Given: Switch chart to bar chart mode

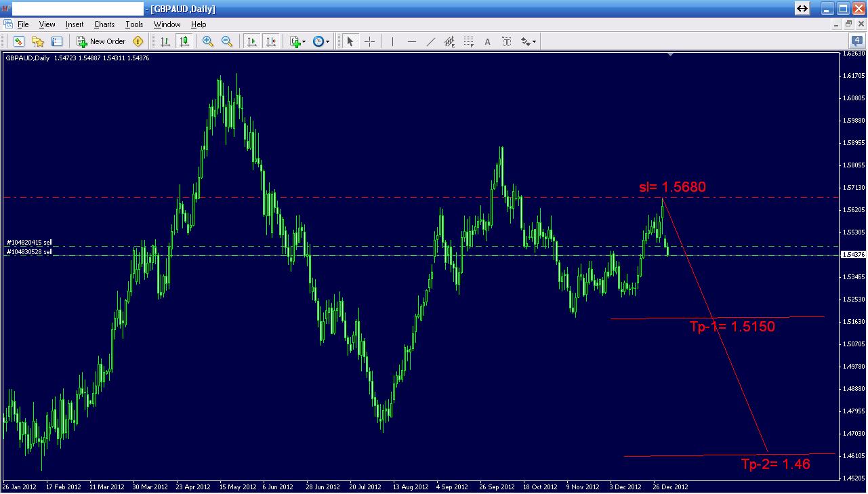Looking at the screenshot, I should (x=165, y=41).
